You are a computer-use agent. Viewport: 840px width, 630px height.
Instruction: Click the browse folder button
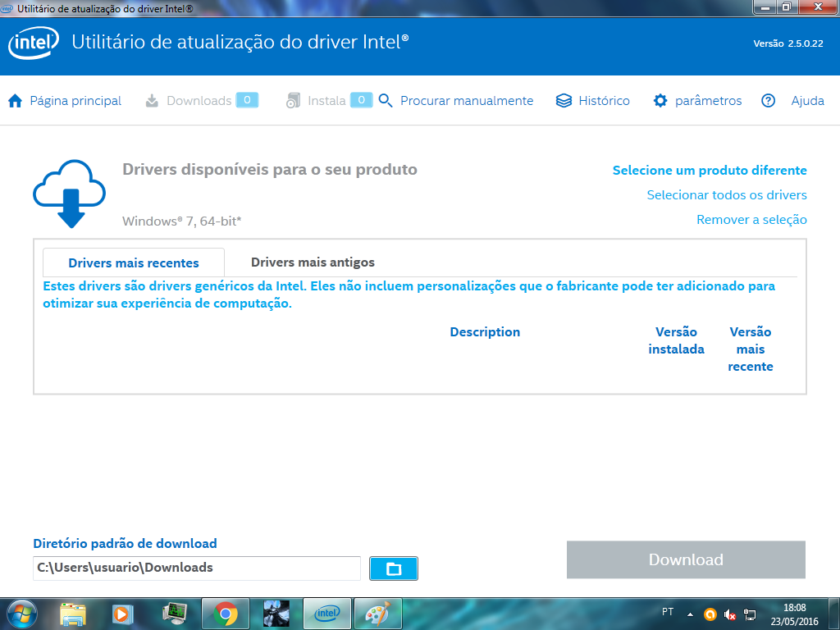[393, 568]
